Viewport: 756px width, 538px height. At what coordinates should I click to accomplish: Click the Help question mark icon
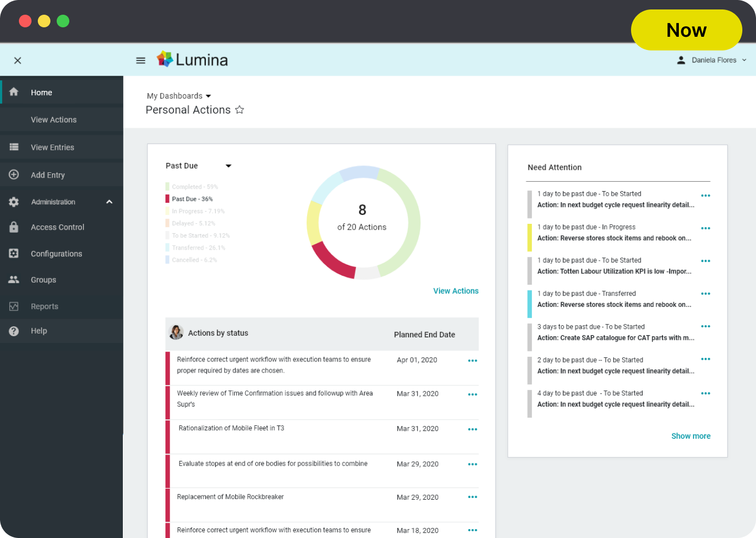click(14, 331)
